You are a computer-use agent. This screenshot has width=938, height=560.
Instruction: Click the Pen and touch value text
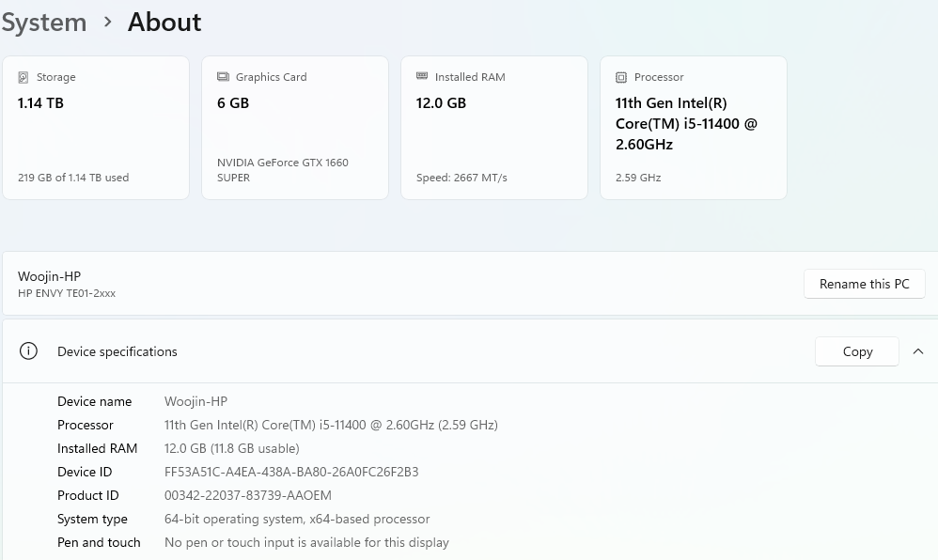click(x=306, y=542)
